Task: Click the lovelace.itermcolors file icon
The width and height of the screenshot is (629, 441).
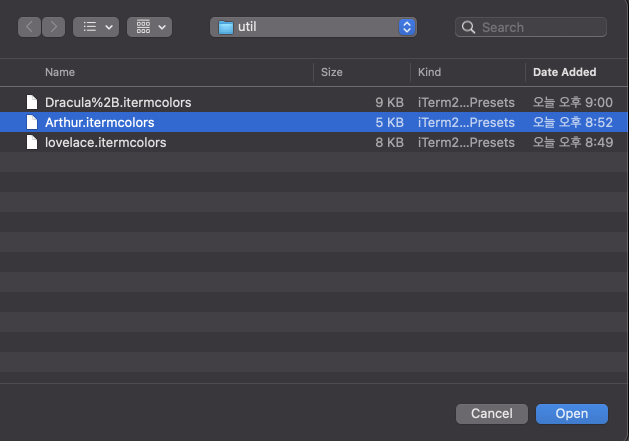Action: 32,142
